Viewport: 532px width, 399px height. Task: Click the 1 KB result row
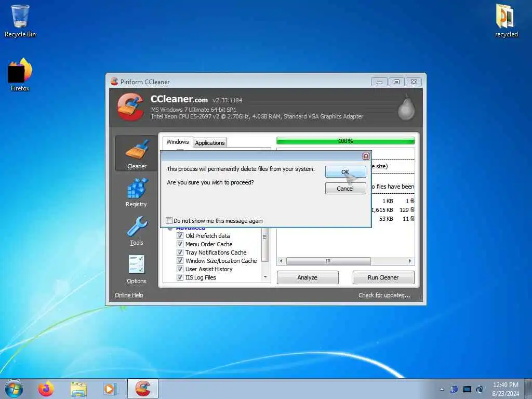click(393, 201)
